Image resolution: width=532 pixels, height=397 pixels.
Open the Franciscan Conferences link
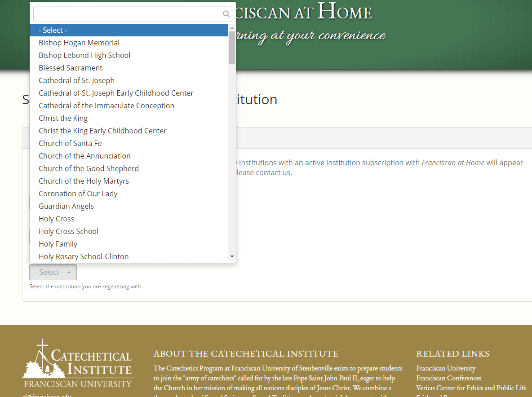click(448, 378)
